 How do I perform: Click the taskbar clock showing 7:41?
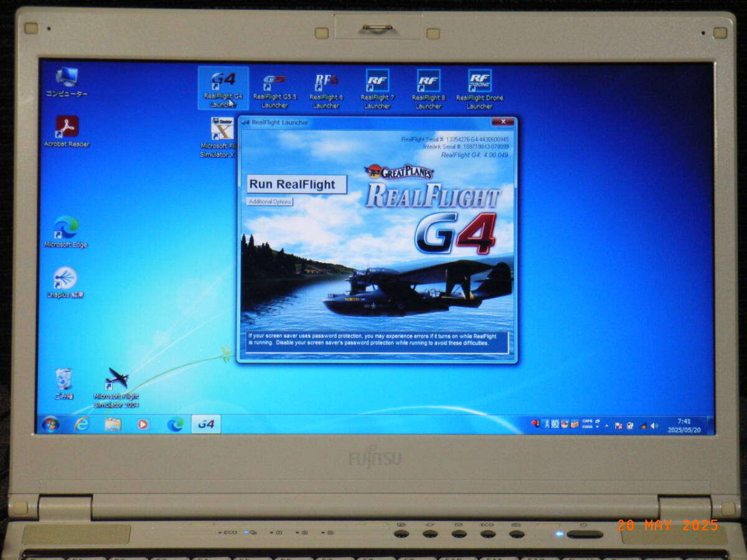click(684, 426)
